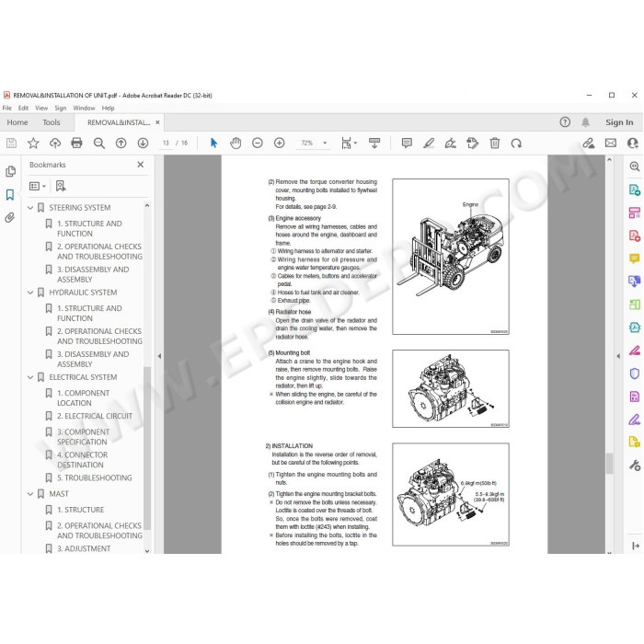The image size is (644, 644).
Task: Click bookmarks panel scrollbar thumb
Action: click(147, 448)
